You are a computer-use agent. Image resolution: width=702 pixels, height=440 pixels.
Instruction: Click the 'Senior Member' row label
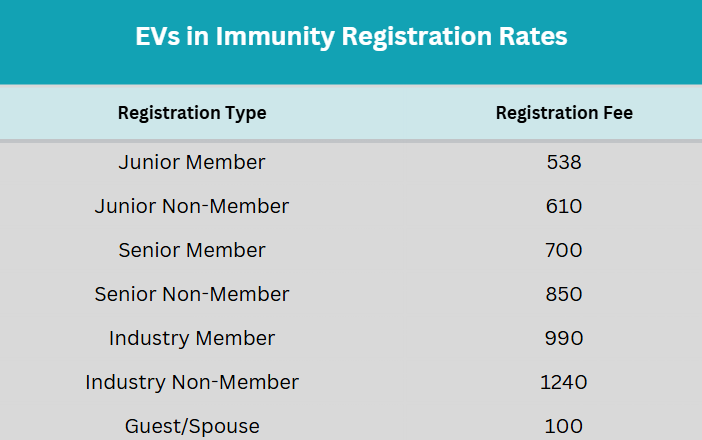(x=192, y=250)
